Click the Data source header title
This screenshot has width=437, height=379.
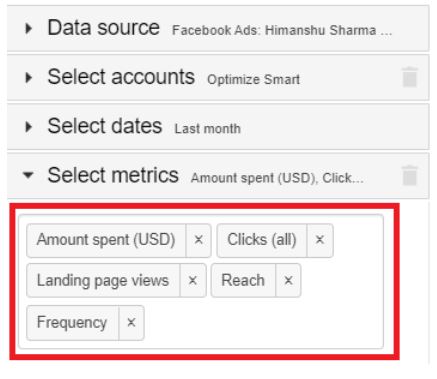(x=104, y=28)
